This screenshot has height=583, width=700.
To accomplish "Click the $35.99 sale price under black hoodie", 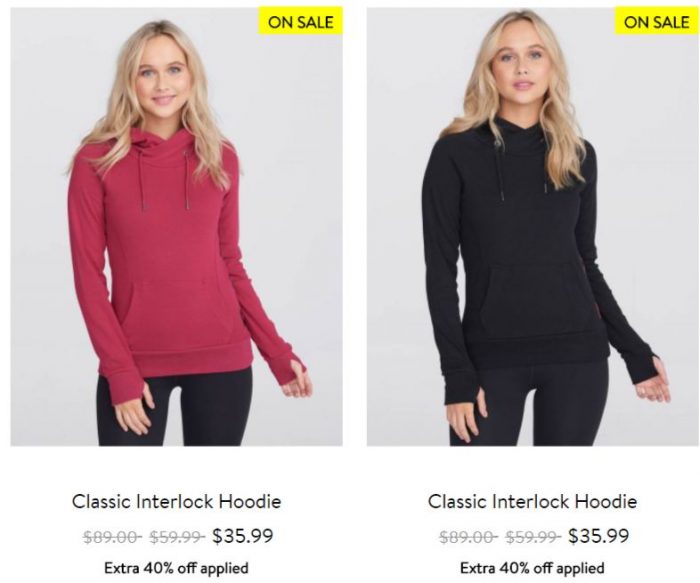I will (x=599, y=536).
